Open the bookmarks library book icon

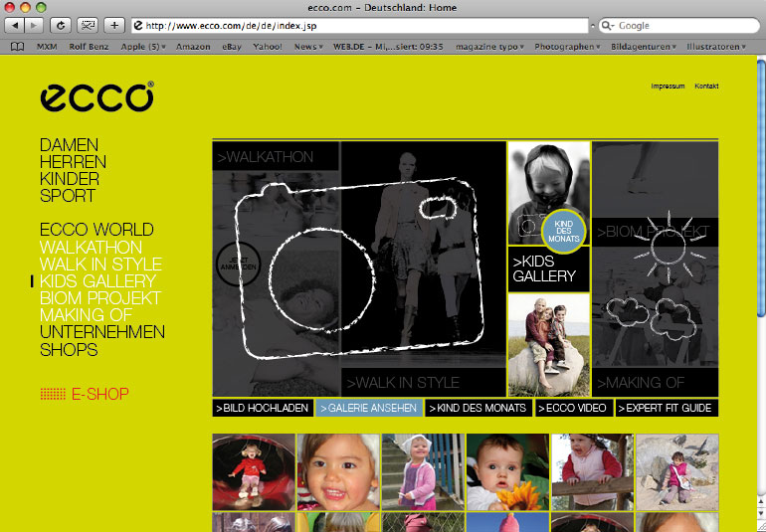point(17,47)
